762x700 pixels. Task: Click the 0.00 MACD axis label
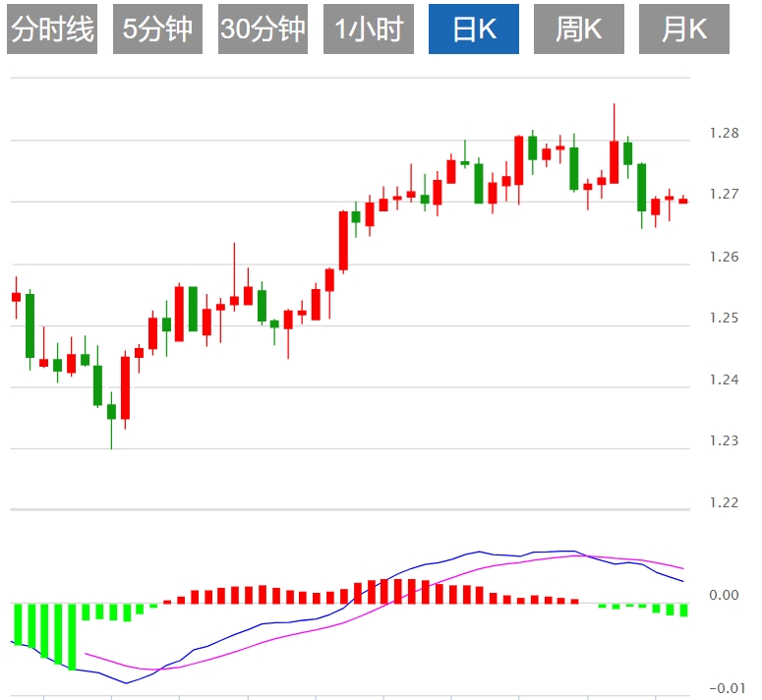pyautogui.click(x=723, y=595)
